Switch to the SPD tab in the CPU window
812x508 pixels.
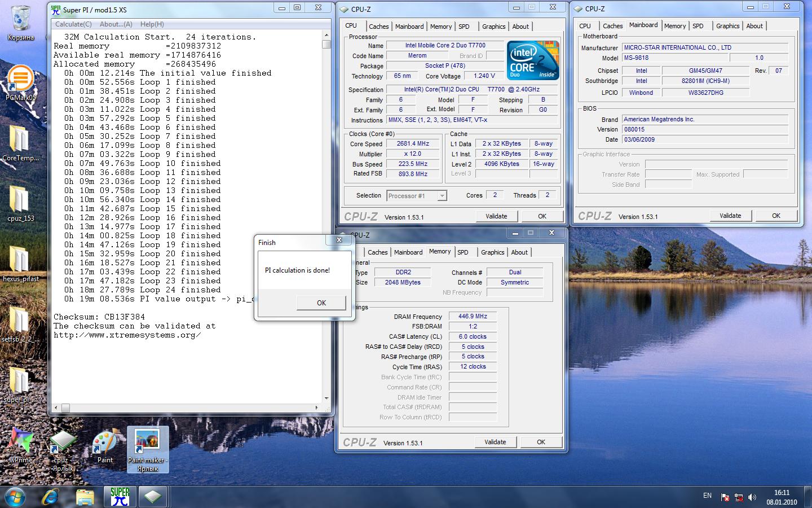(464, 27)
